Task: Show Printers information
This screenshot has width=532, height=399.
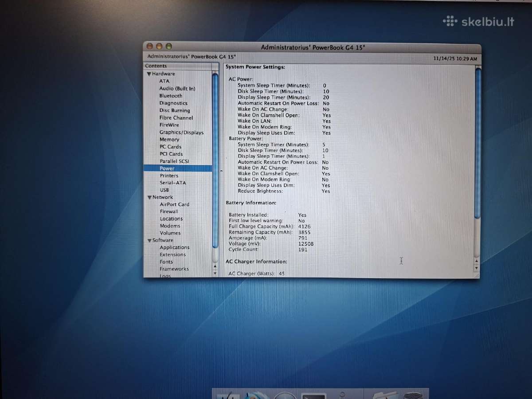Action: pyautogui.click(x=169, y=176)
